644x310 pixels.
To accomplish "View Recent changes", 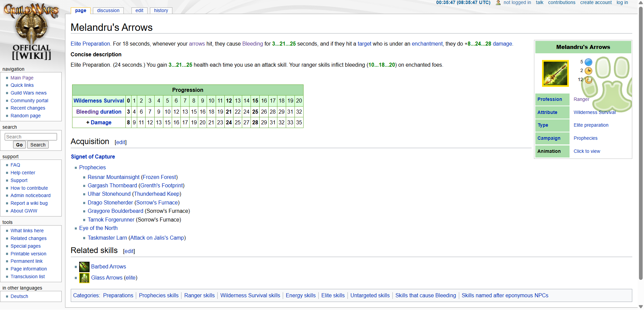I will click(x=28, y=108).
